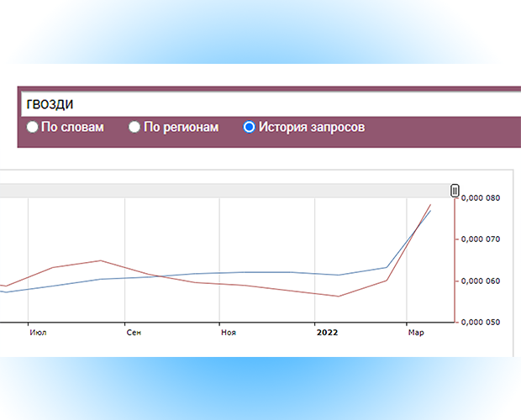Click the "Ноя" month label on axis
The width and height of the screenshot is (521, 420).
click(x=229, y=333)
